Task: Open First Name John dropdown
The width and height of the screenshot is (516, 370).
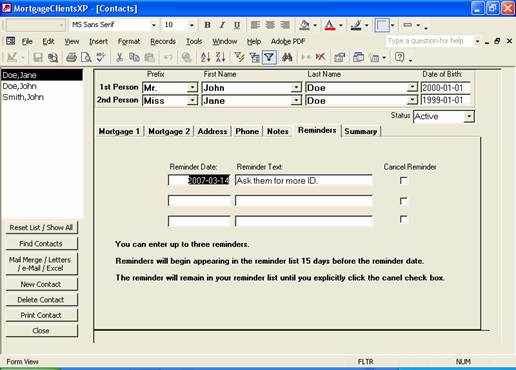Action: [296, 88]
